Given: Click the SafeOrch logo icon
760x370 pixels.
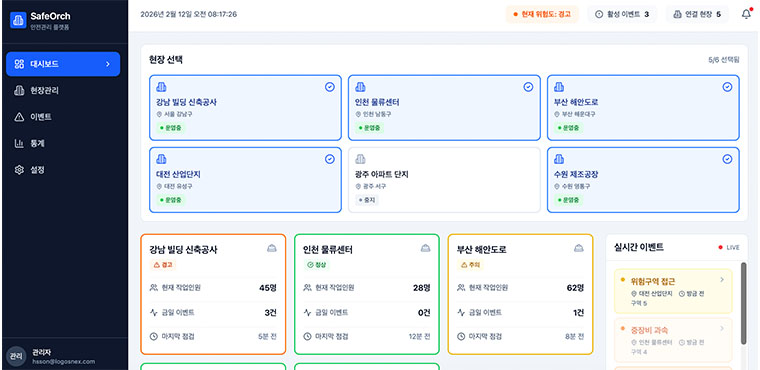Looking at the screenshot, I should (18, 20).
